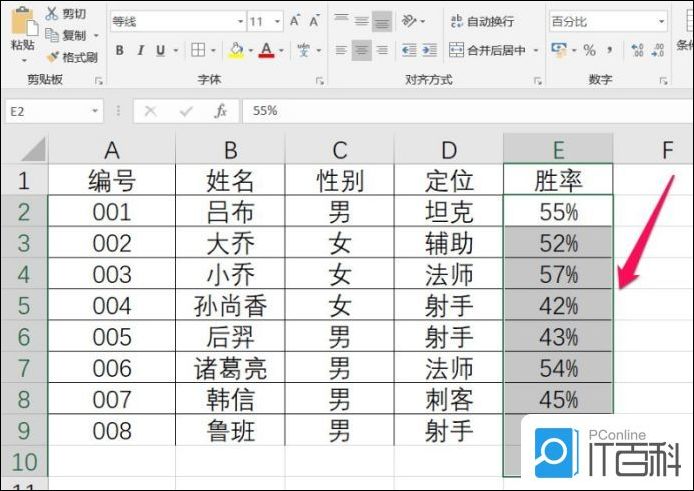
Task: Open the clipboard (剪贴板) dialog launcher
Action: [x=99, y=81]
